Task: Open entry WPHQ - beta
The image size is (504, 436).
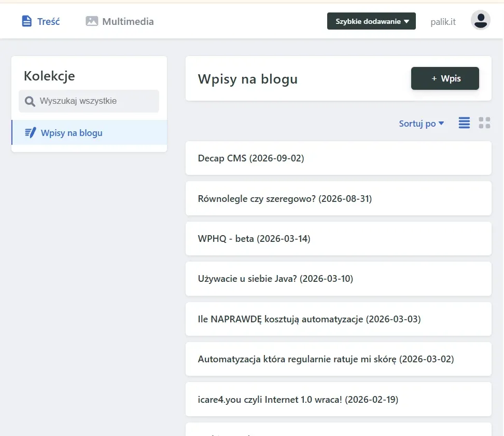Action: (x=339, y=239)
